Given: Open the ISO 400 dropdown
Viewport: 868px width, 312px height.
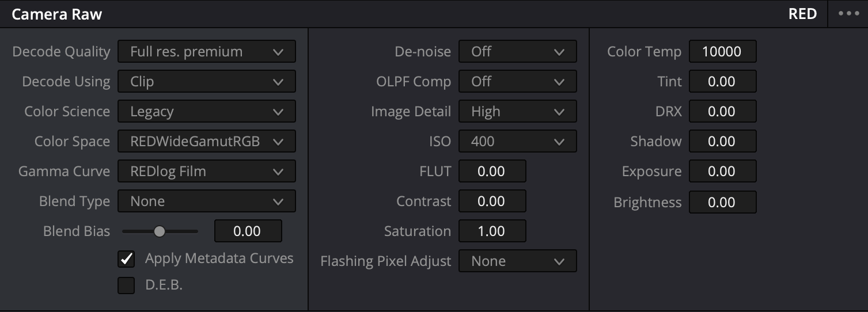Looking at the screenshot, I should (517, 142).
